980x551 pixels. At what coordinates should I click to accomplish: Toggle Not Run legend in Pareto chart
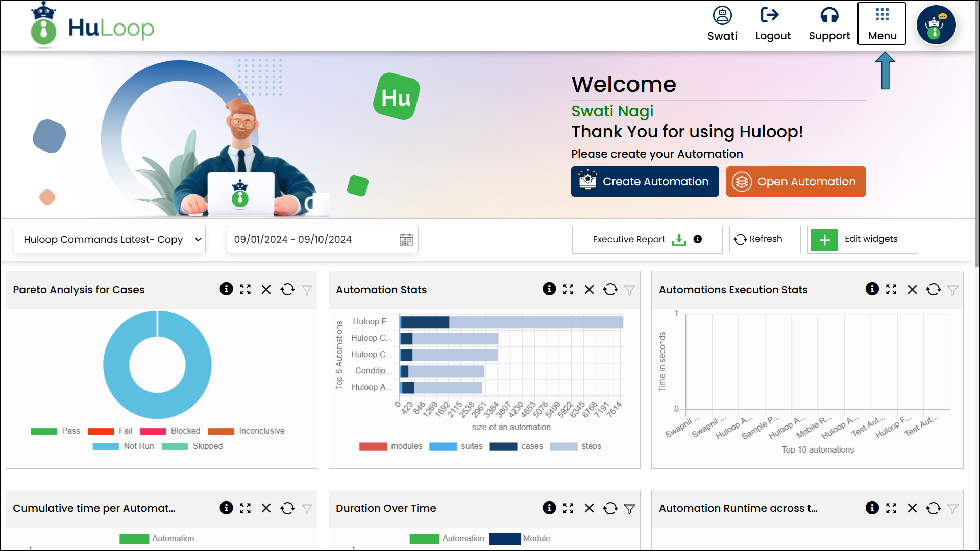[x=124, y=446]
